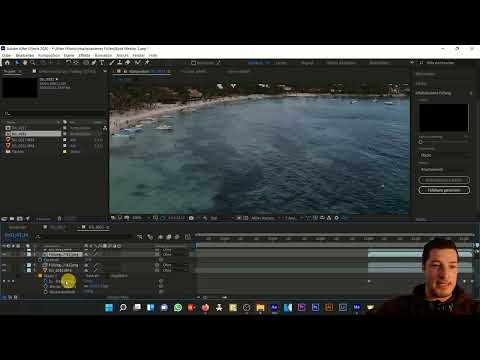
Task: Open the fill method dropdown in the content-aware fill panel
Action: 443,155
